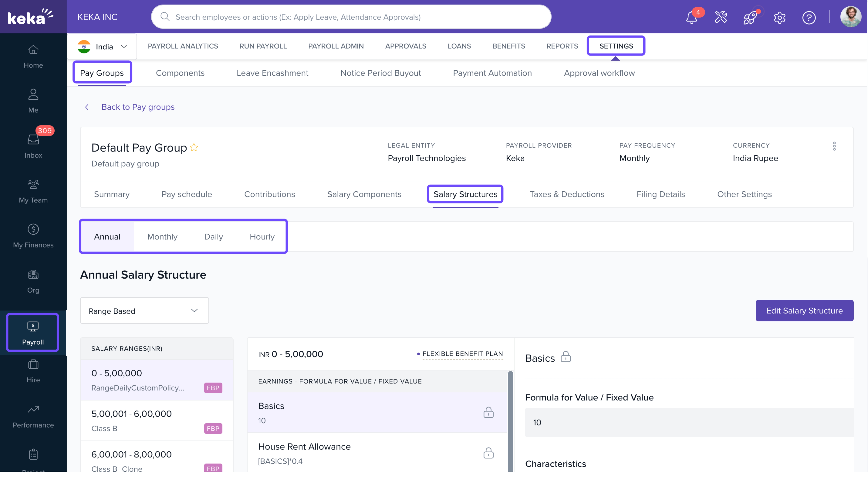Screen dimensions: 868x488
Task: Go to My Finances in sidebar
Action: coord(33,236)
